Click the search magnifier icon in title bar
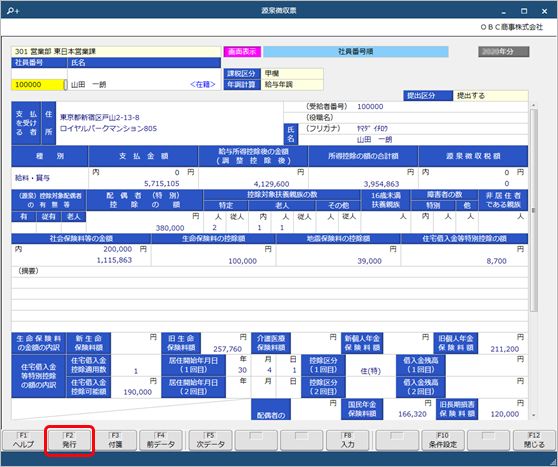Screen dimensions: 558x467 pos(12,11)
